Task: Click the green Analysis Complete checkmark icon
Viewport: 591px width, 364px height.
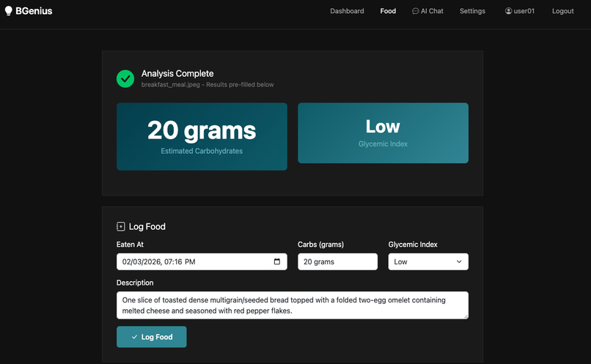Action: coord(125,78)
